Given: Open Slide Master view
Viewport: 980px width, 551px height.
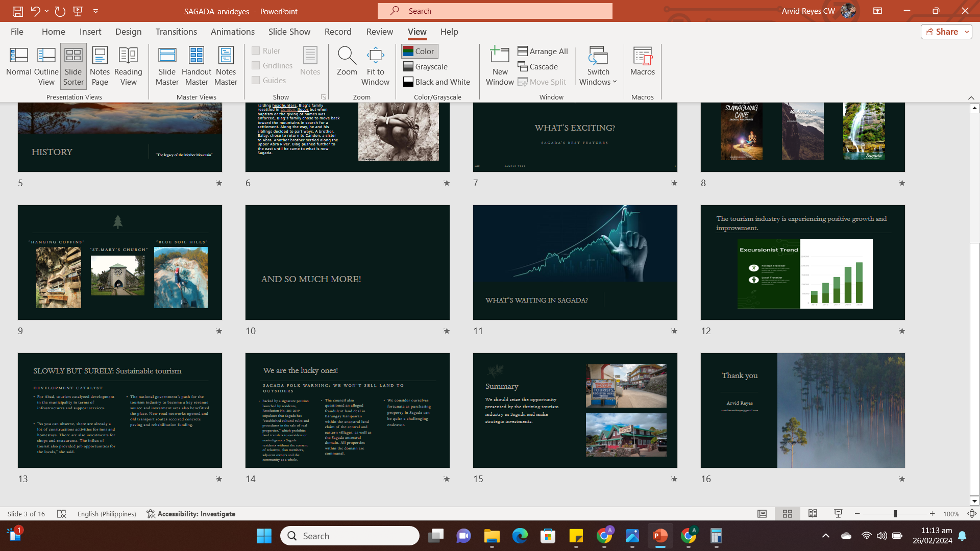Looking at the screenshot, I should (167, 66).
